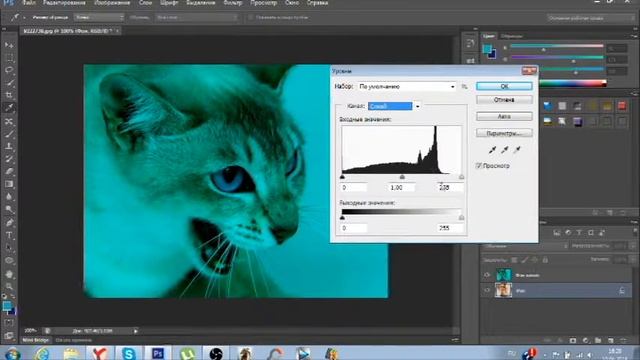
Task: Select the Clone Stamp tool
Action: (9, 146)
